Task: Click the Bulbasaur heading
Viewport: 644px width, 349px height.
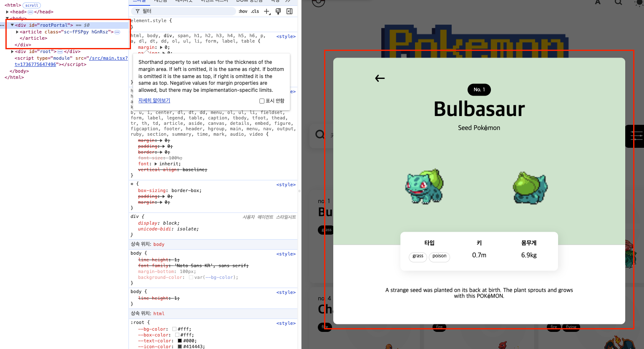Action: [x=479, y=109]
